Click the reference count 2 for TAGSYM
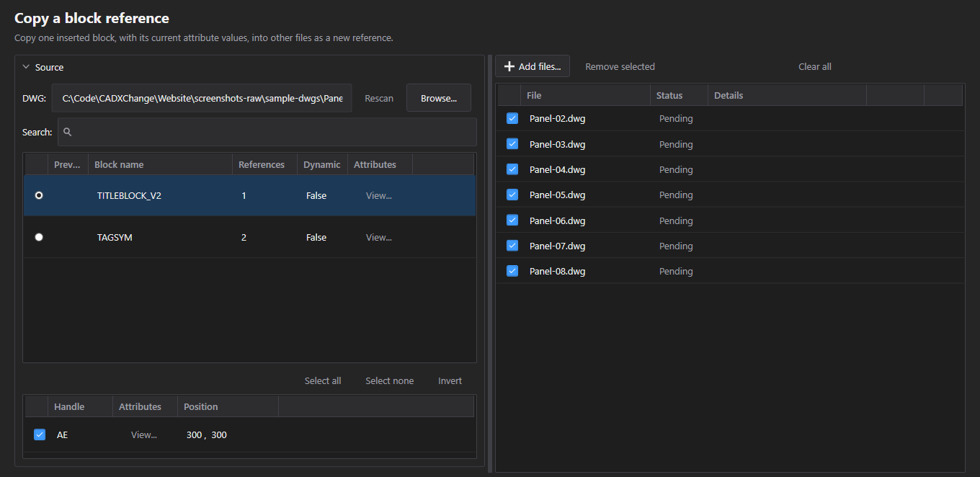980x477 pixels. [244, 237]
